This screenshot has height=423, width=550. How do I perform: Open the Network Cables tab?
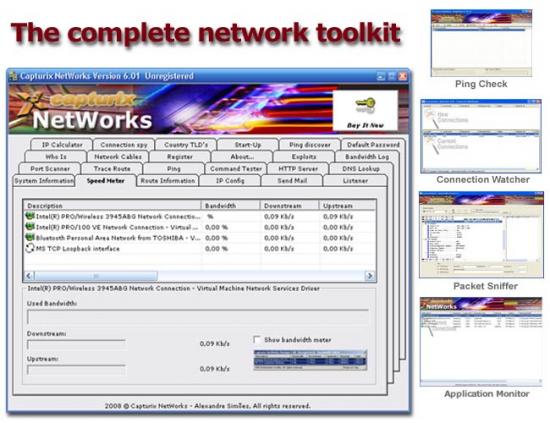click(118, 156)
